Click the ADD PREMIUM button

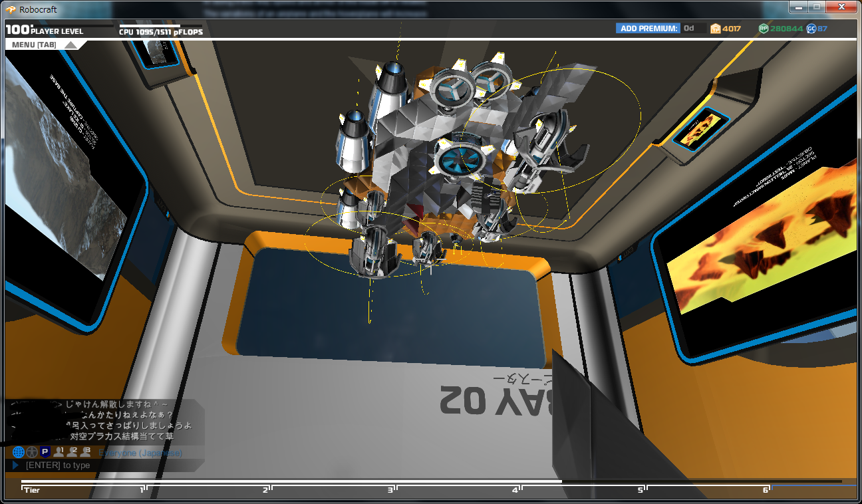648,28
